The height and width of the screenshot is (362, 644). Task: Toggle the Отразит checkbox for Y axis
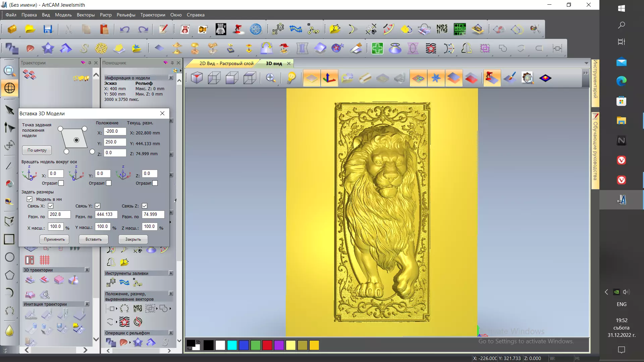pos(109,183)
